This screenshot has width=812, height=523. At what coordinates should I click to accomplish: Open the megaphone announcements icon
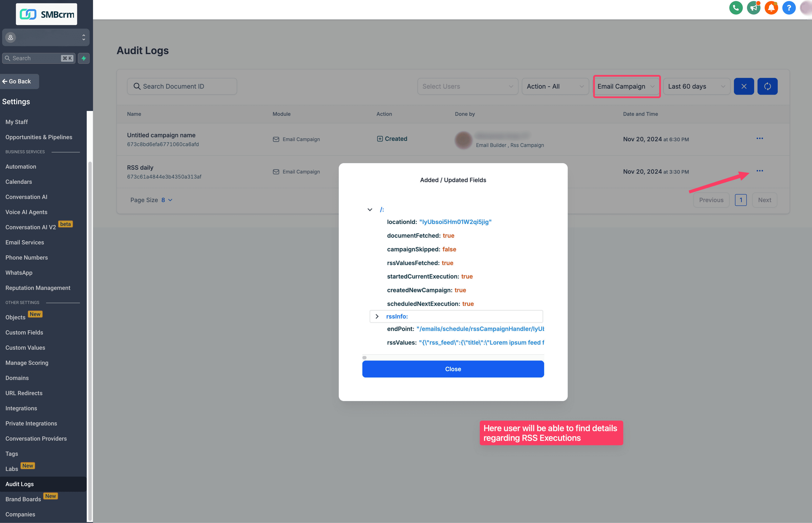point(753,8)
